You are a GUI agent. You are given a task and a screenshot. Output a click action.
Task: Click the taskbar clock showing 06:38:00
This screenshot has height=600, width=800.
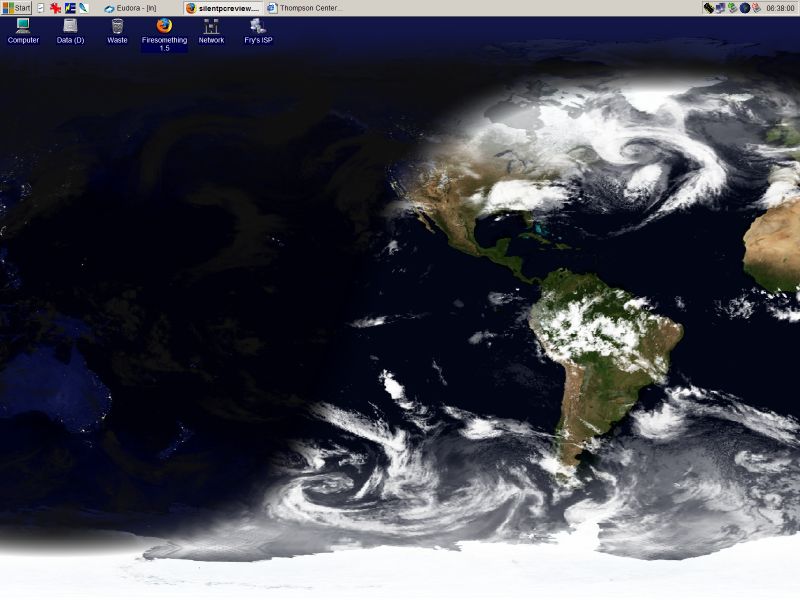780,8
